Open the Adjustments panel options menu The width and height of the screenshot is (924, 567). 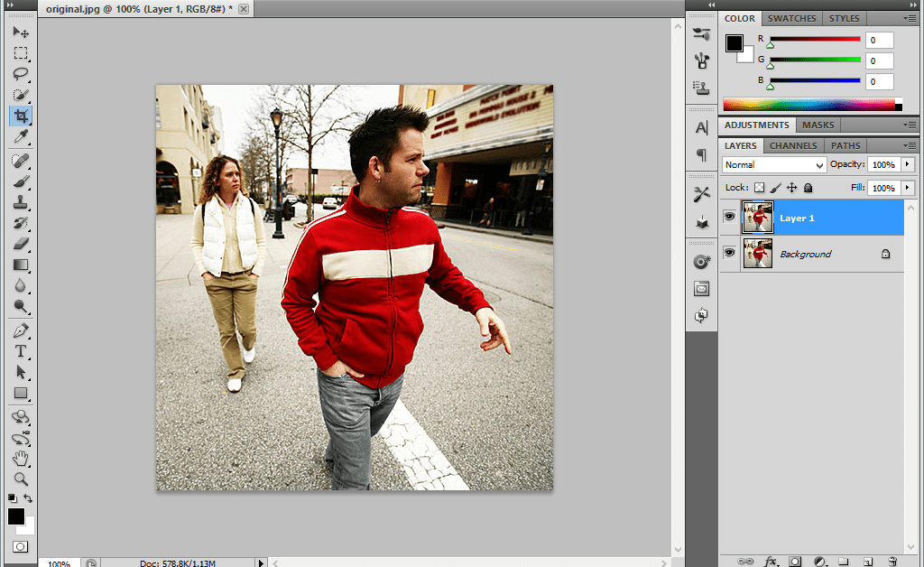pos(910,125)
